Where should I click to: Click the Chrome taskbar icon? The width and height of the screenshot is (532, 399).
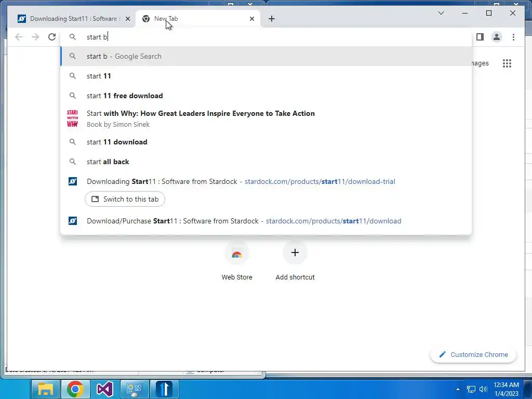75,389
